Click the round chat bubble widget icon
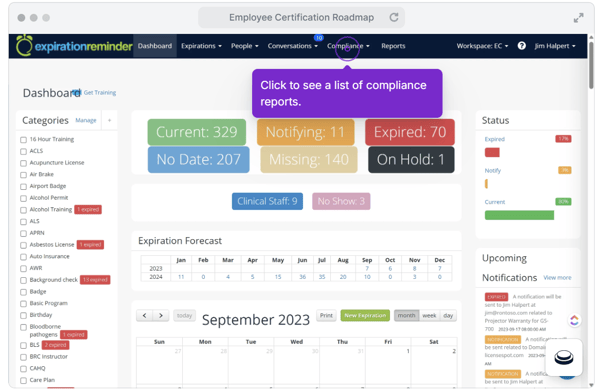Viewport: 600px width, 392px height. pos(564,358)
